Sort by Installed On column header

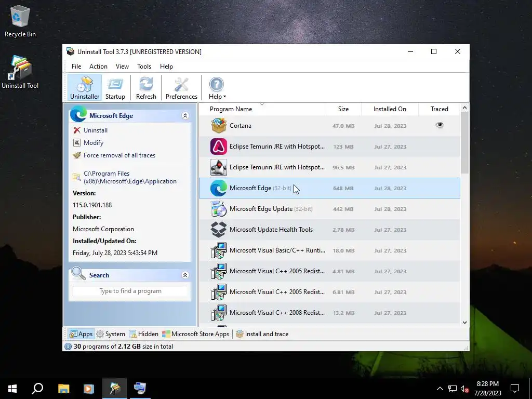[390, 109]
